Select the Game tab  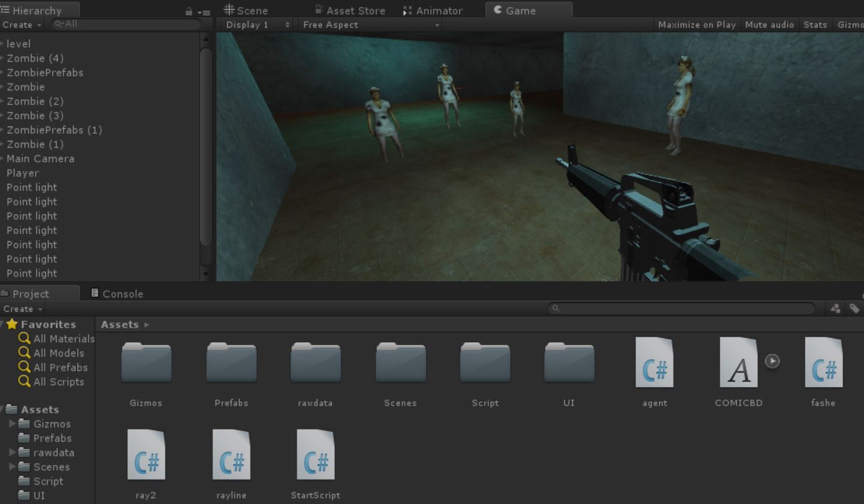pos(529,10)
